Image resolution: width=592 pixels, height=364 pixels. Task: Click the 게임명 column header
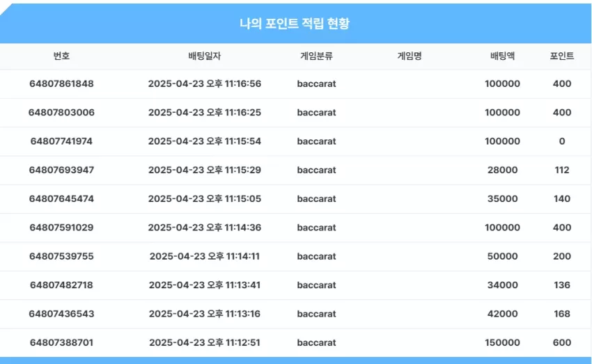(x=410, y=56)
